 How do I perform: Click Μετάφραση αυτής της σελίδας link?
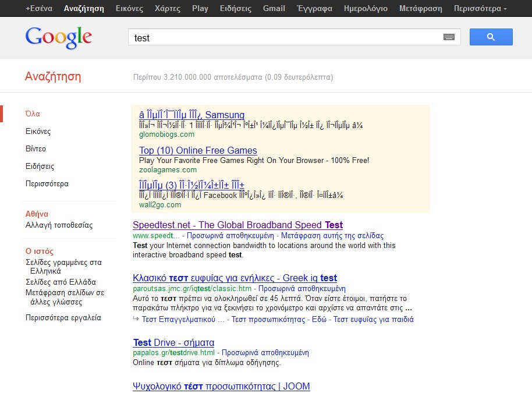pyautogui.click(x=332, y=236)
